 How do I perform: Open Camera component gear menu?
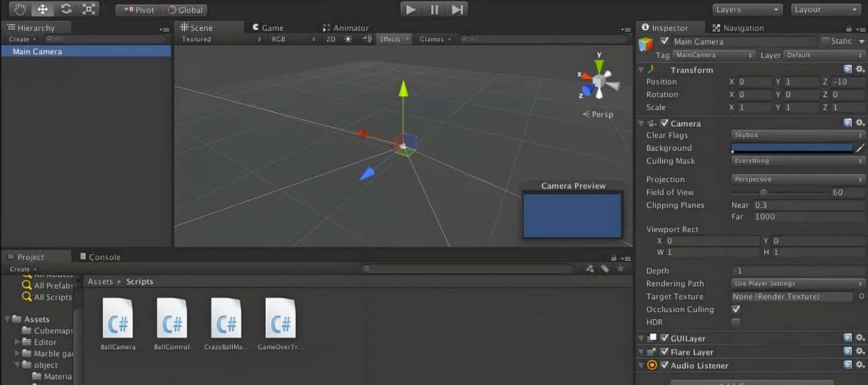coord(860,123)
